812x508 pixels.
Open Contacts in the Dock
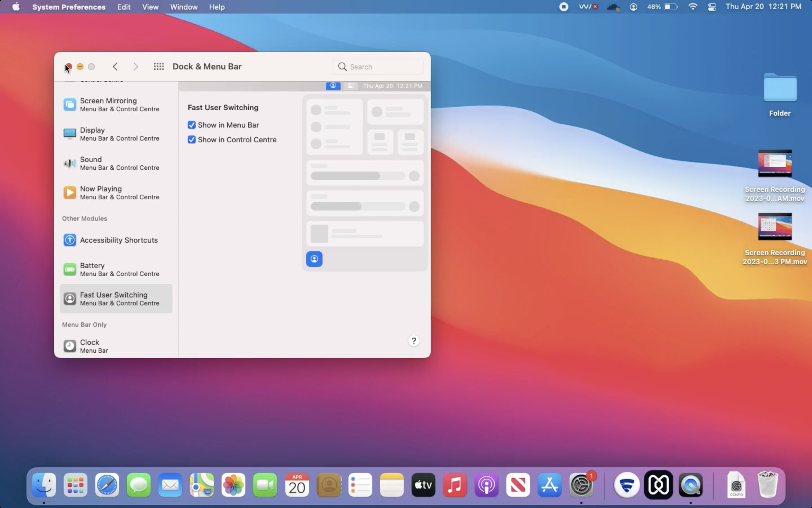pyautogui.click(x=329, y=485)
